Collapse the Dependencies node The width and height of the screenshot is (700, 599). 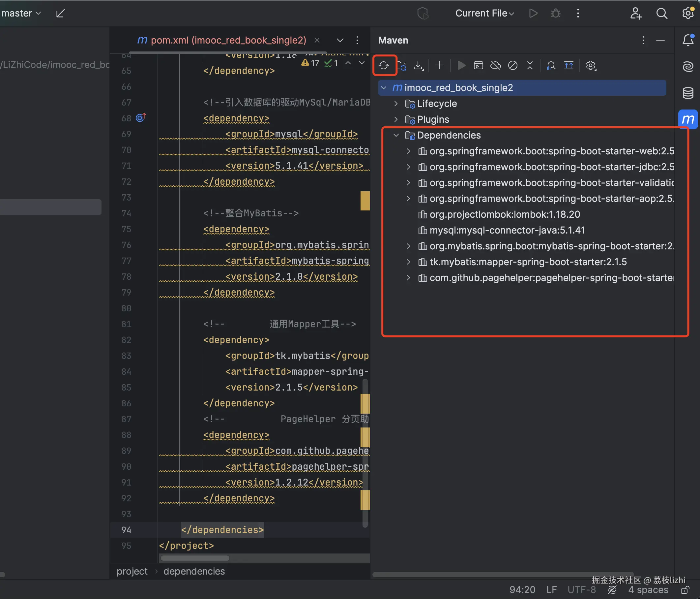(x=396, y=135)
